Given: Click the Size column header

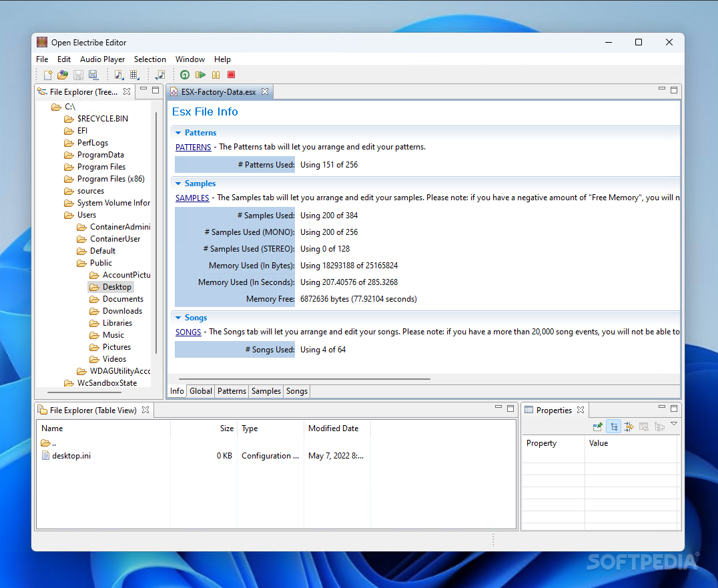Looking at the screenshot, I should (204, 428).
